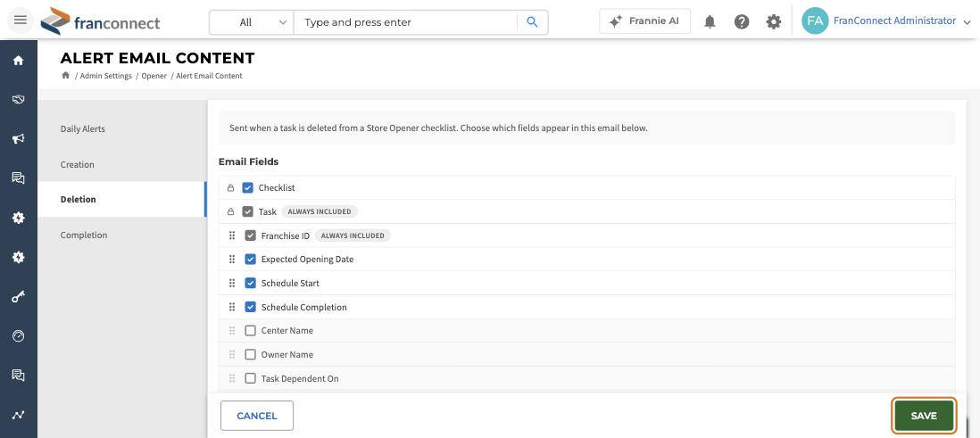Check Task Dependent On
980x438 pixels.
tap(250, 378)
